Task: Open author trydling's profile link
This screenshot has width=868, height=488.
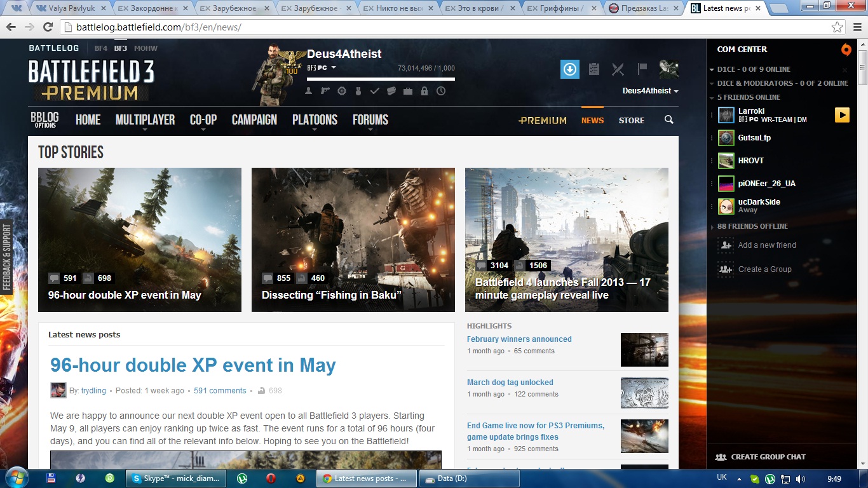Action: (x=93, y=391)
